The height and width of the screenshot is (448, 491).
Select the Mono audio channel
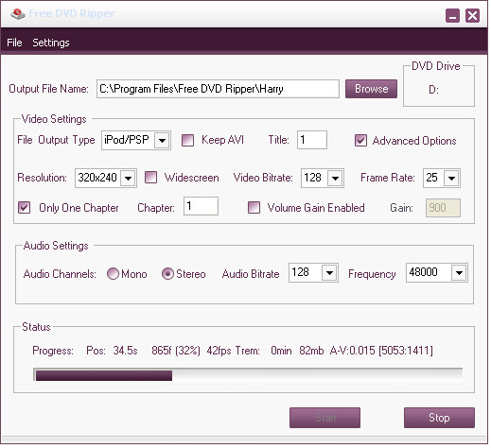coord(113,274)
